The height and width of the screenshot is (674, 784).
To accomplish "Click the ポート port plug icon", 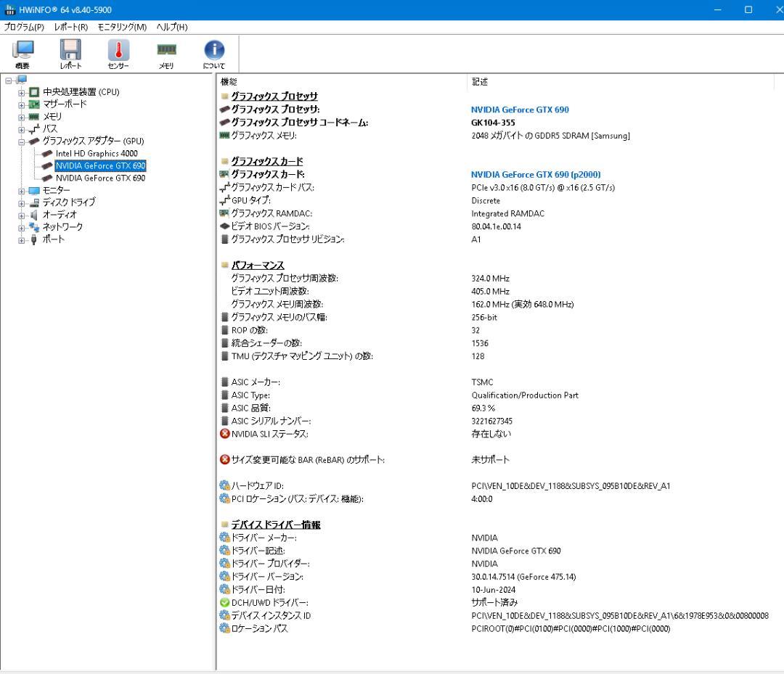I will coord(34,239).
